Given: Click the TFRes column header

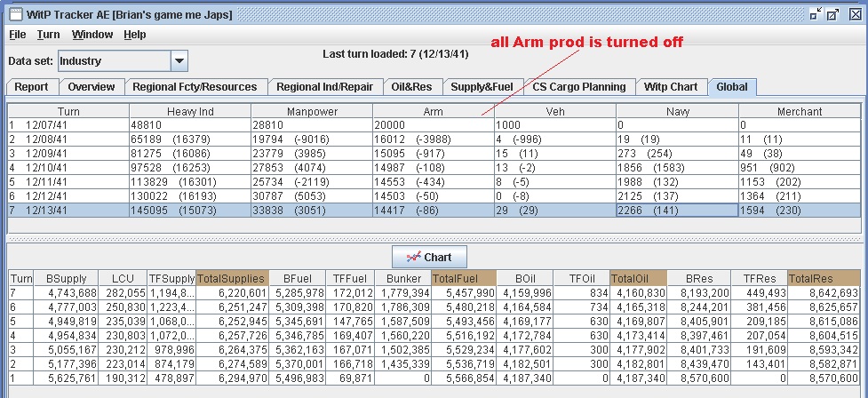Looking at the screenshot, I should coord(759,278).
